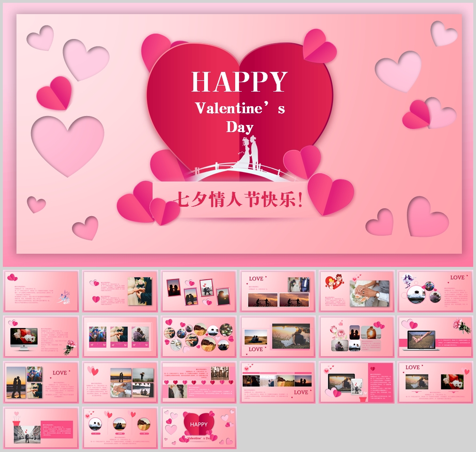Open thumbnail with four-photo strip and LOVE
Viewport: 476px width, 452px height.
click(x=278, y=382)
